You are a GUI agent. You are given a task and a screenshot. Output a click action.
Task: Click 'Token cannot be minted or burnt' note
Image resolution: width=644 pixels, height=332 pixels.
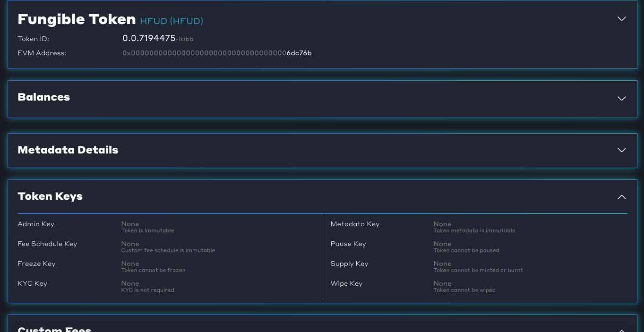(478, 270)
